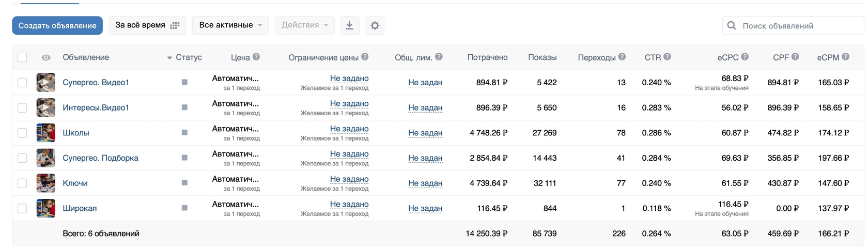The image size is (868, 249).
Task: Click eCPC value 116.45 ₽ for Широкая
Action: pos(733,204)
